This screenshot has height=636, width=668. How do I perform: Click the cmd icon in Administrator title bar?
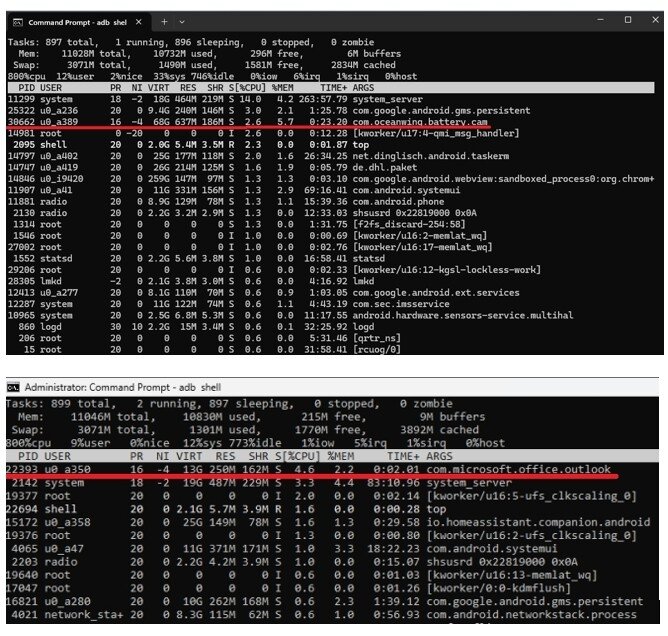tap(13, 387)
